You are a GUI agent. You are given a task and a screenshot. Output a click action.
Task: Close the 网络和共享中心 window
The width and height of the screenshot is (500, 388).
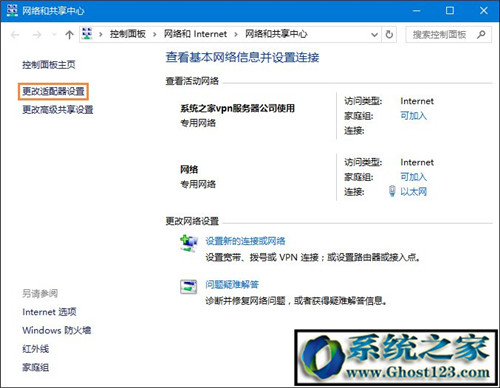484,11
